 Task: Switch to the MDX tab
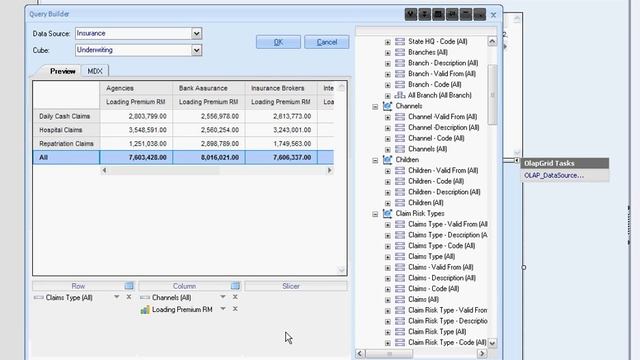coord(95,71)
